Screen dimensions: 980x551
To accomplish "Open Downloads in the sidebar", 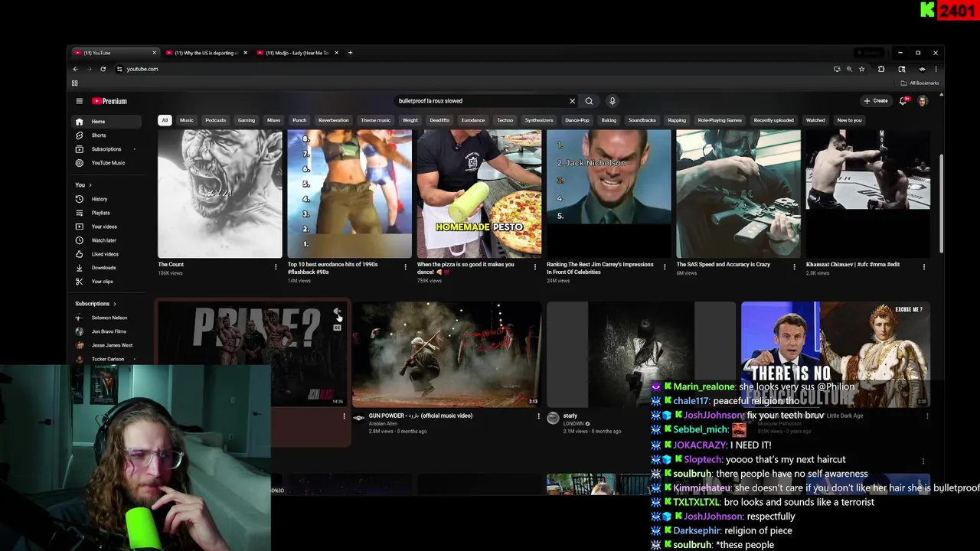I will point(106,268).
